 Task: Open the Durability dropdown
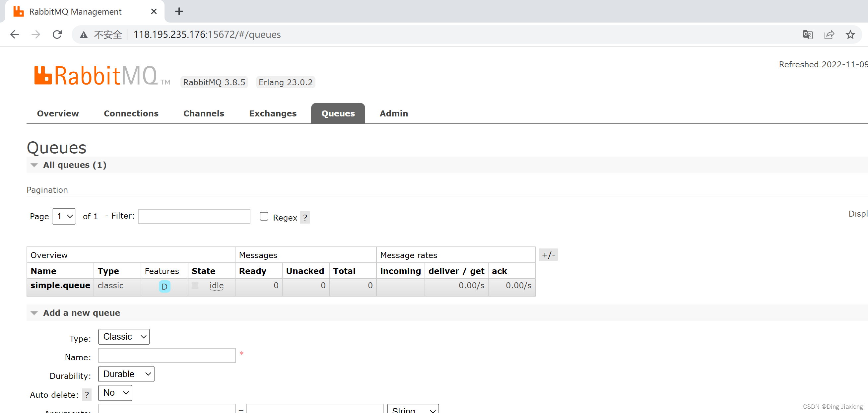coord(126,374)
